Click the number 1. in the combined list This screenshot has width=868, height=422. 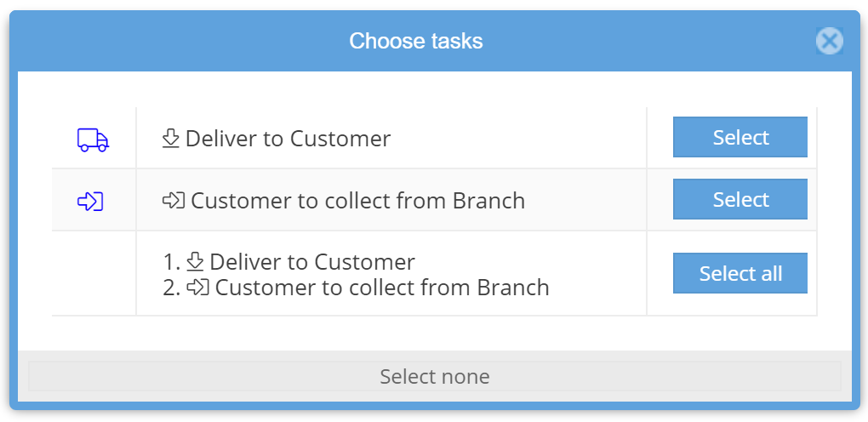pyautogui.click(x=170, y=262)
